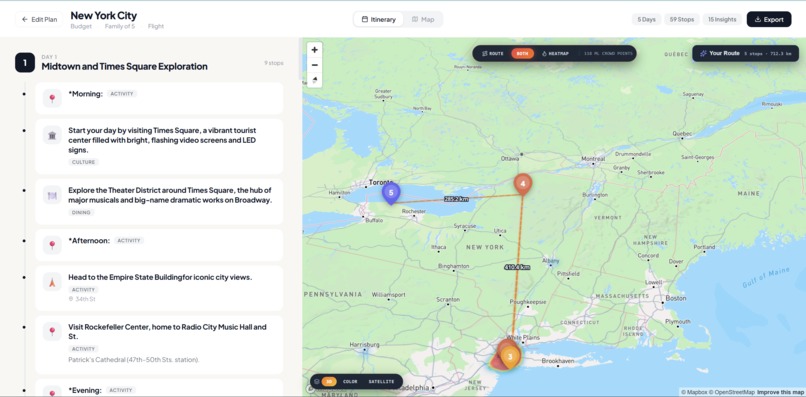Click the Patrick's Cathedral station note

(134, 359)
